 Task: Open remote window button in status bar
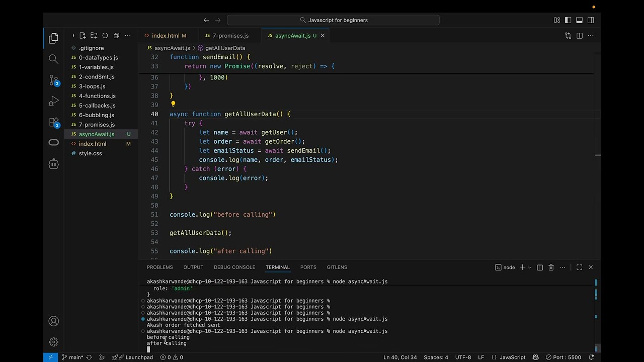click(x=50, y=357)
